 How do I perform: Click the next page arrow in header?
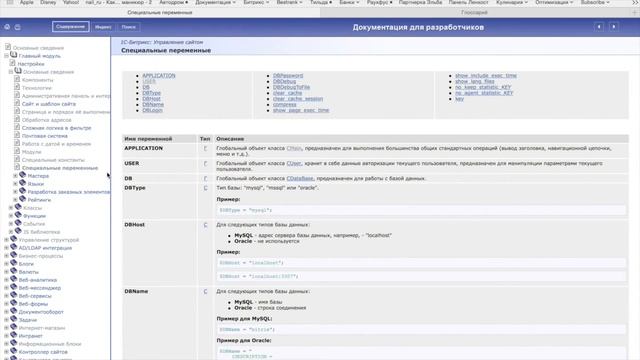[613, 27]
